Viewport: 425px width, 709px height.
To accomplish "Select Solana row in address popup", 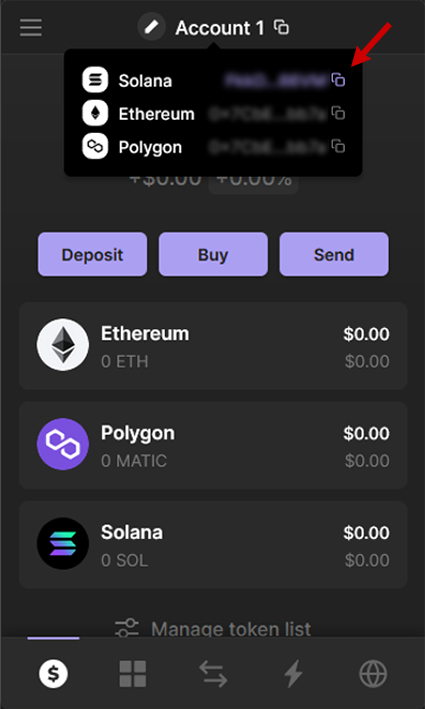I will point(213,80).
